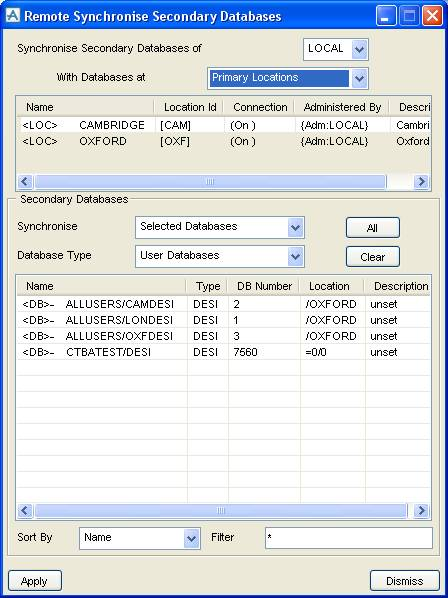Click left arrow of databases list scrollbar
The image size is (448, 598).
pos(25,510)
